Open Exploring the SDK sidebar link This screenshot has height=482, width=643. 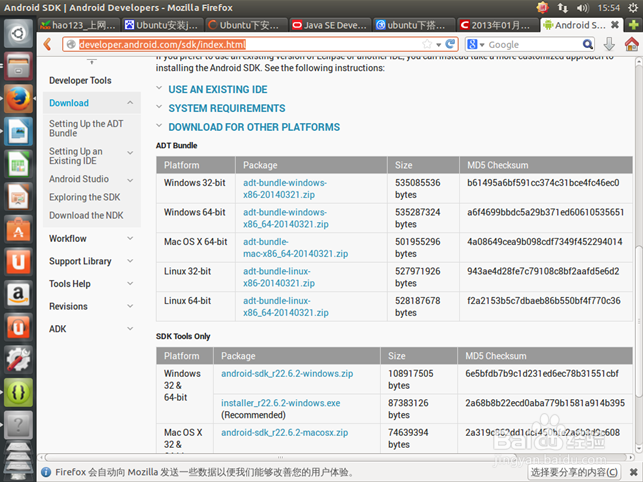point(84,197)
